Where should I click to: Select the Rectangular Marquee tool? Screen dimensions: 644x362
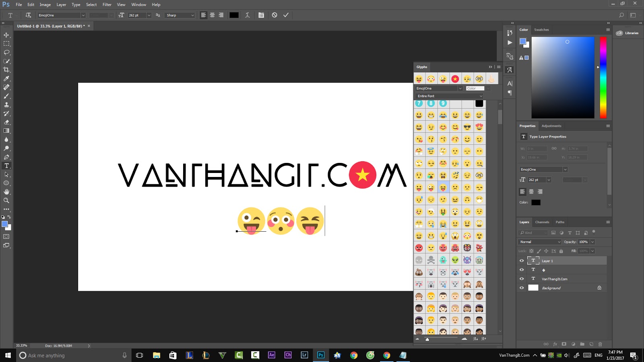pos(6,43)
